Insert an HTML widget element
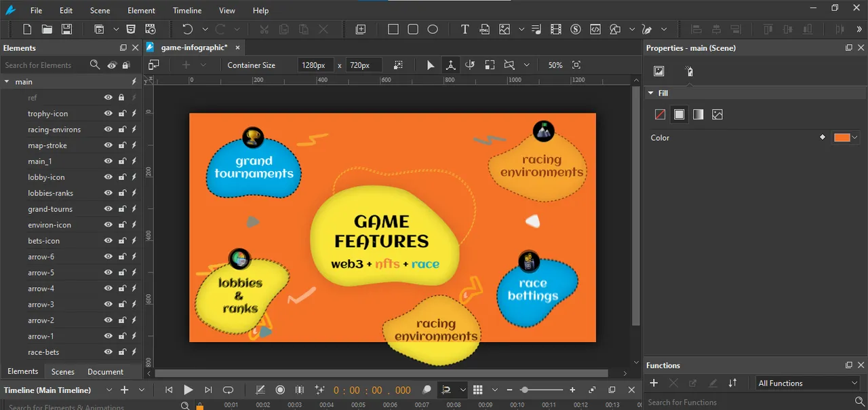Screen dimensions: 868x410 pos(484,29)
